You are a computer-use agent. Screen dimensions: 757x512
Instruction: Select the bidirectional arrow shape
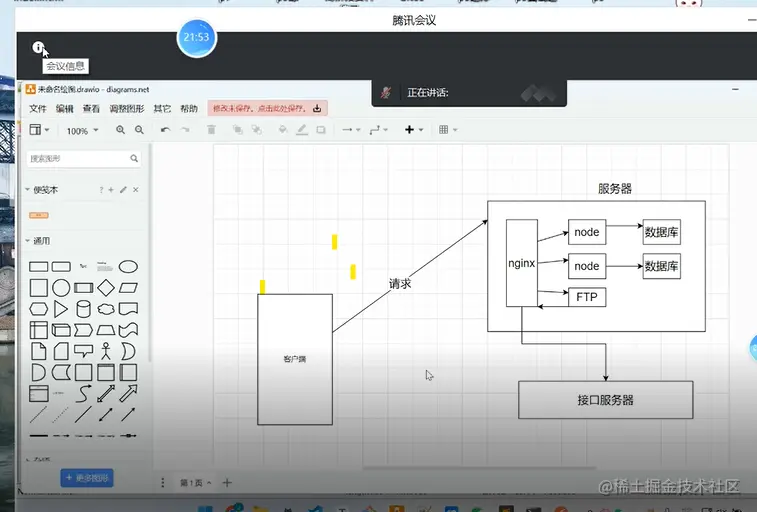coord(106,393)
